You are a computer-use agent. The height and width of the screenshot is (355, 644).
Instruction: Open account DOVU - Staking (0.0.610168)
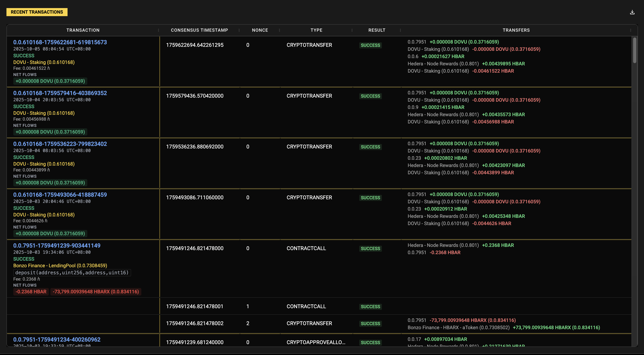(44, 62)
